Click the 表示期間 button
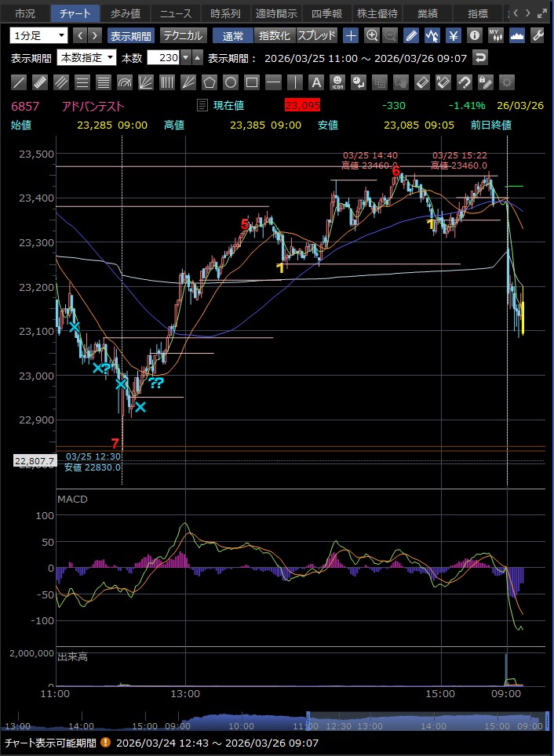554x756 pixels. coord(131,35)
